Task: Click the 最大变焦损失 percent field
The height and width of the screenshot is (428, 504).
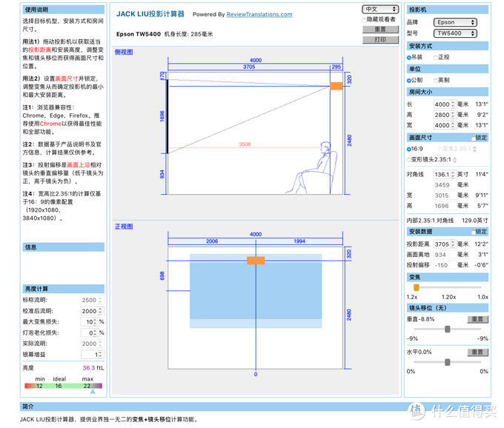Action: point(89,322)
